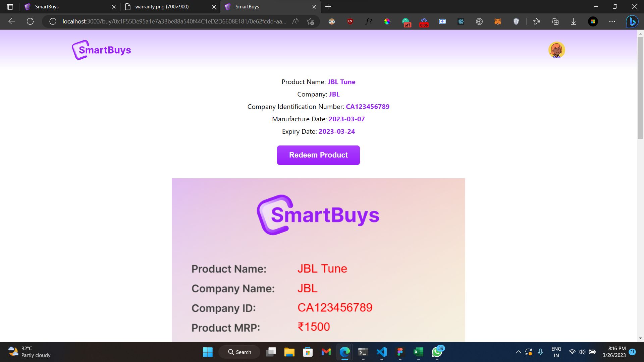The width and height of the screenshot is (644, 362).
Task: Click the JBL company name link
Action: [334, 94]
